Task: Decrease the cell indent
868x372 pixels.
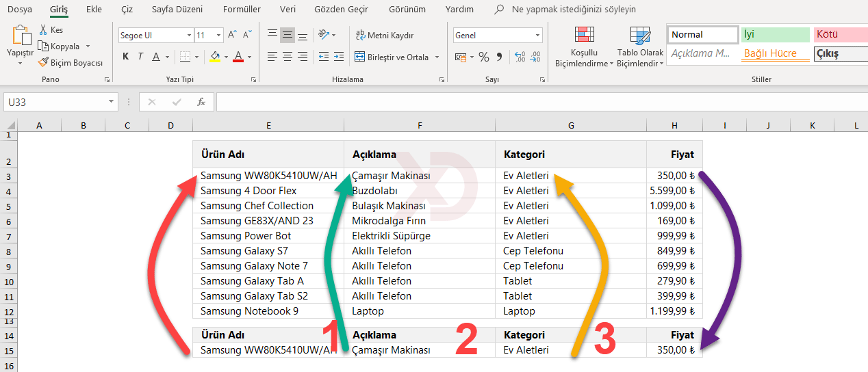Action: (324, 57)
